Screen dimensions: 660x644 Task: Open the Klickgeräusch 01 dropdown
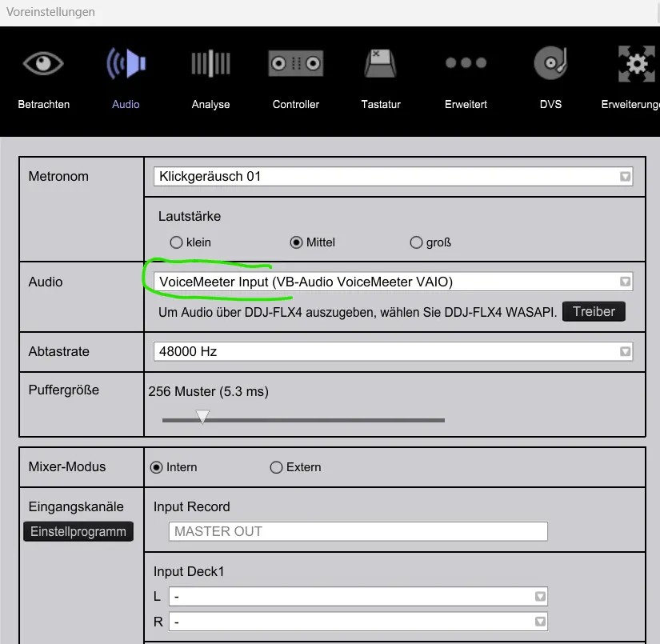point(625,176)
